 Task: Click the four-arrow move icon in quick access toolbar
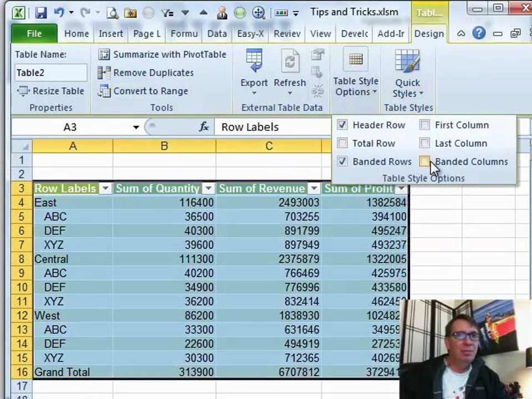point(259,13)
